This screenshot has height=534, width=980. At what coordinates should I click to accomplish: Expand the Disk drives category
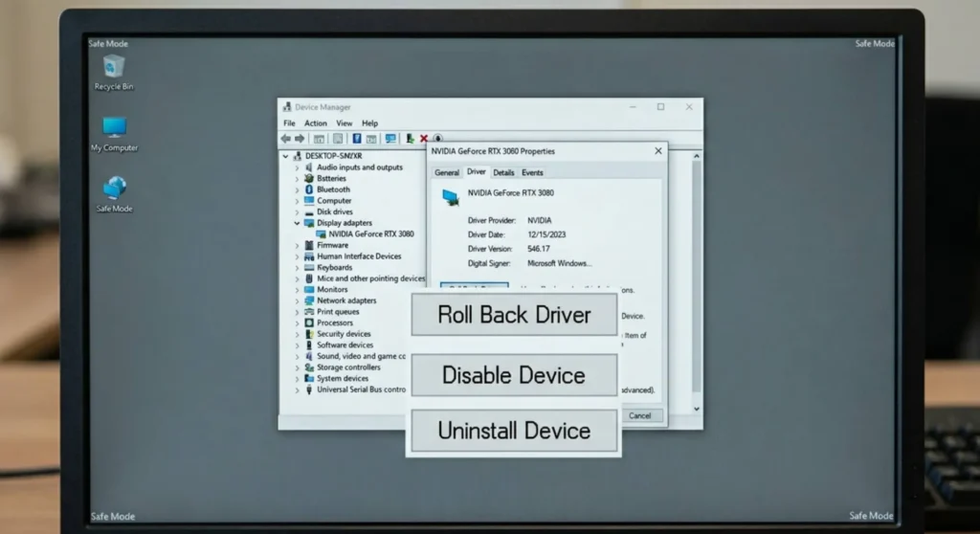[297, 212]
